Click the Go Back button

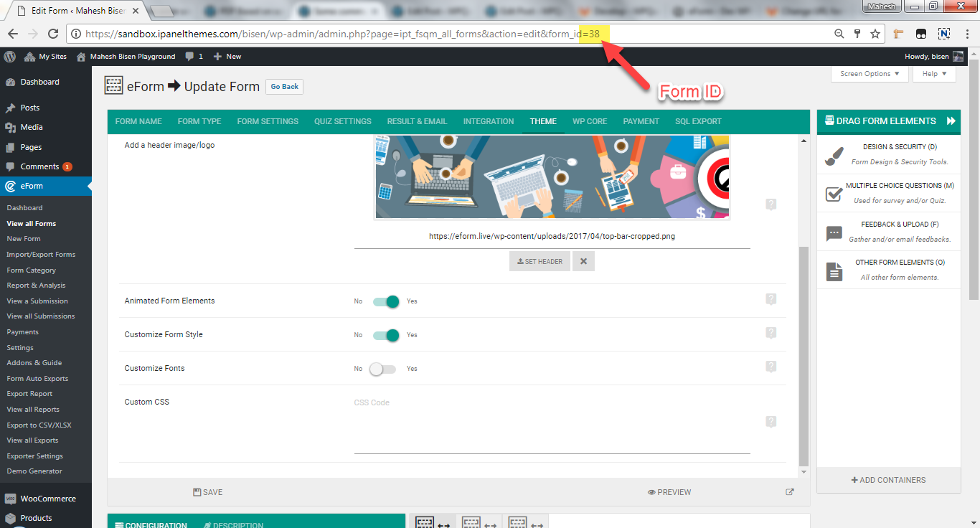tap(284, 87)
